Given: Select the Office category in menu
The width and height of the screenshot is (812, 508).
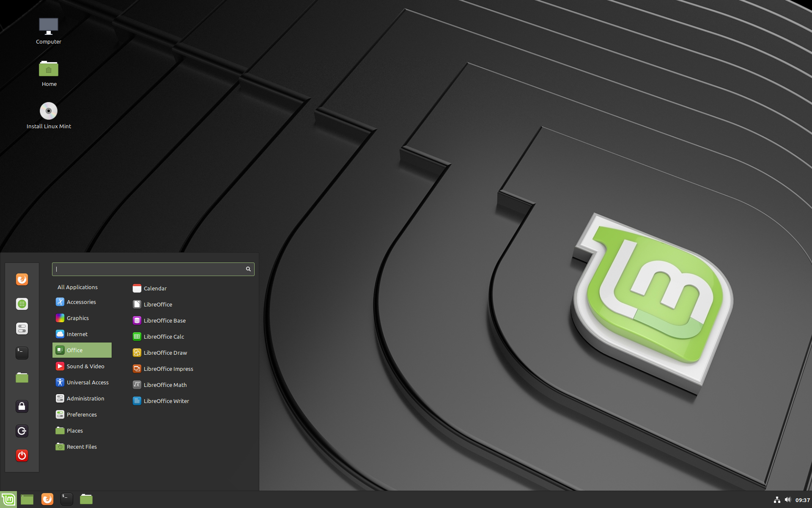Looking at the screenshot, I should [81, 349].
